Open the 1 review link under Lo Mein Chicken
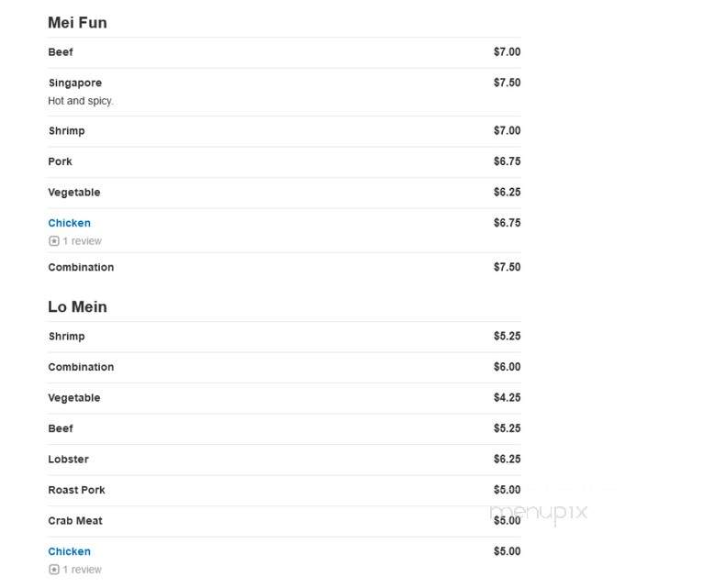Screen dimensions: 703x588 [82, 570]
